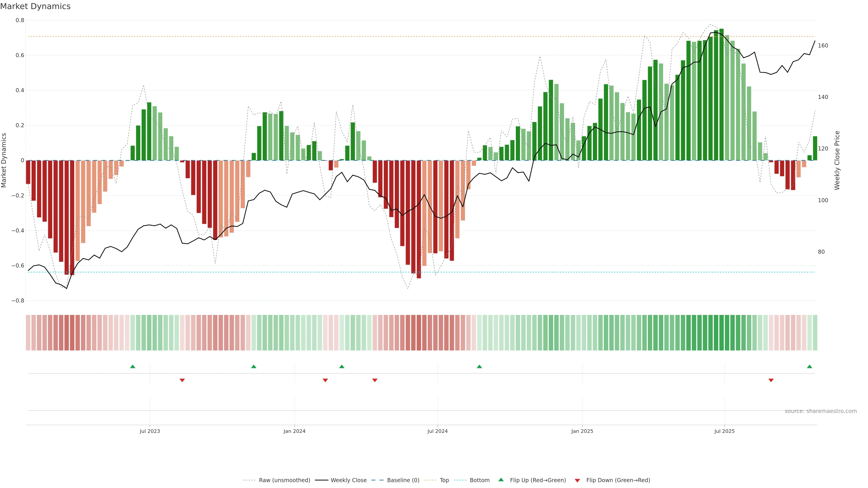The height and width of the screenshot is (488, 868).
Task: Click the Market Dynamics y-axis title
Action: (x=4, y=160)
